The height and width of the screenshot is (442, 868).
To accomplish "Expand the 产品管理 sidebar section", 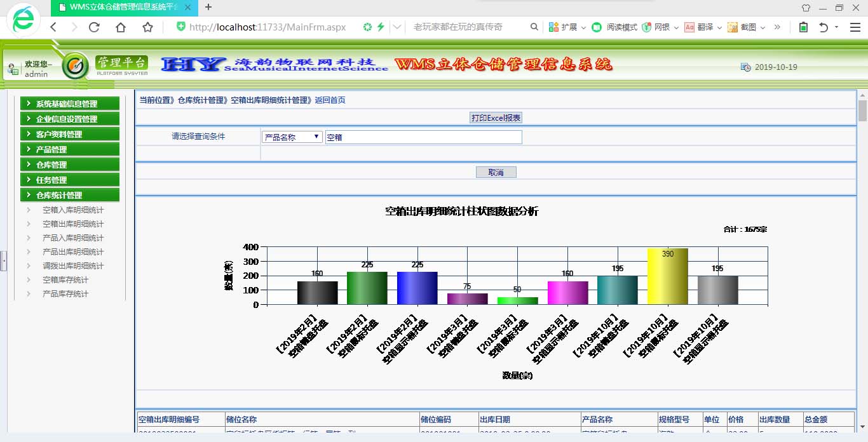I will coord(70,150).
